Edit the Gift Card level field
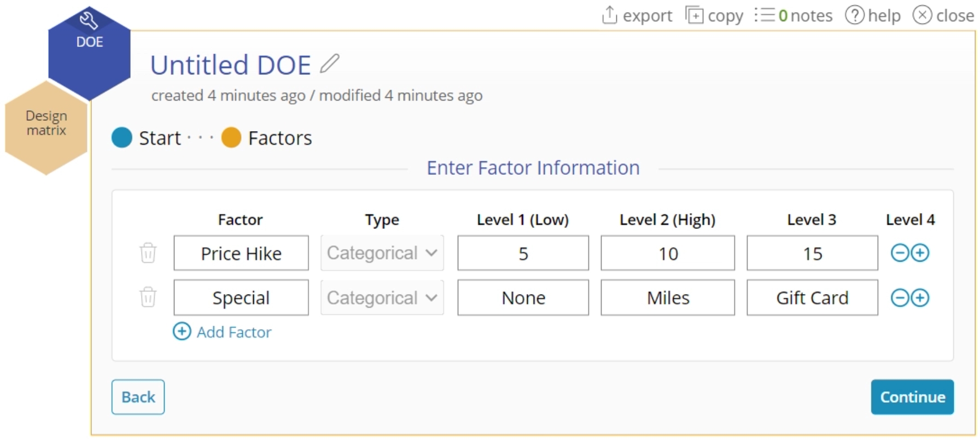 [812, 298]
